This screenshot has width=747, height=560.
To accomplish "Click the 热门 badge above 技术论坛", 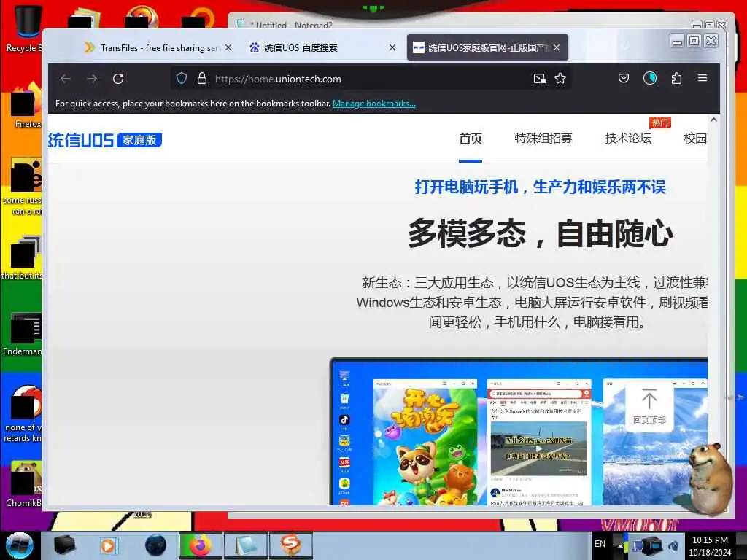I will pos(659,122).
